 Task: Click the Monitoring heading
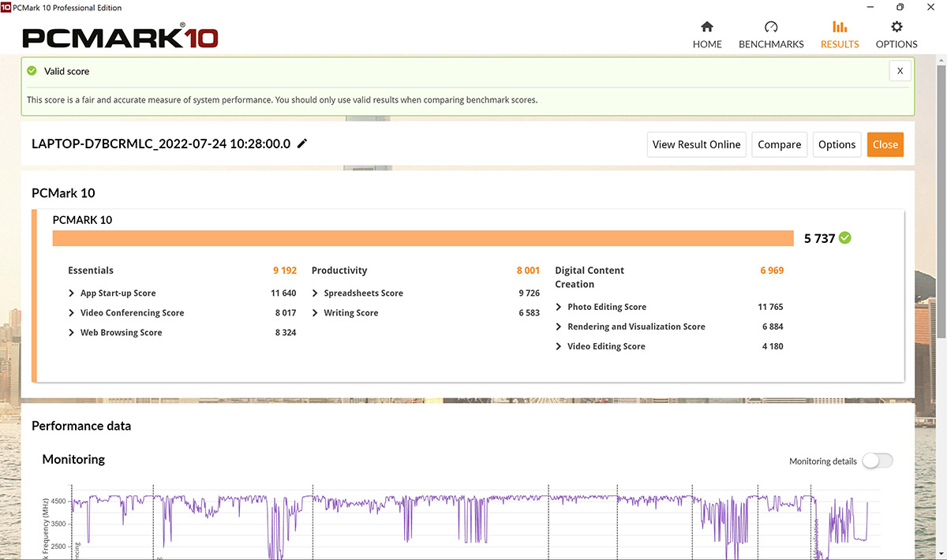tap(73, 459)
